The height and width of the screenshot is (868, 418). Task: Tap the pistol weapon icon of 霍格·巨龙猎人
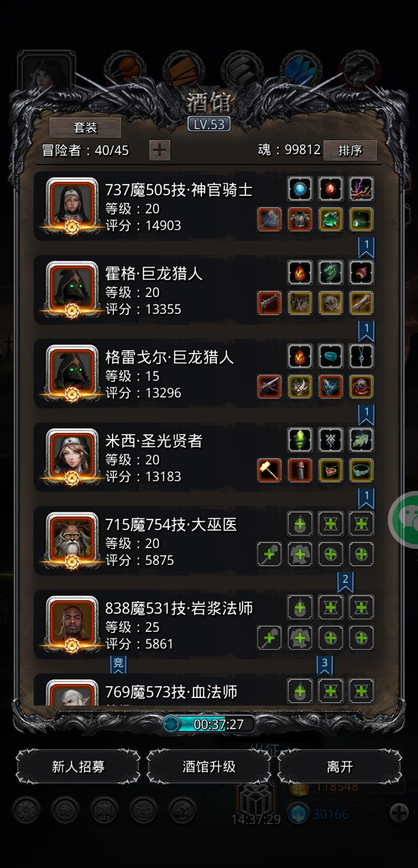pyautogui.click(x=269, y=303)
